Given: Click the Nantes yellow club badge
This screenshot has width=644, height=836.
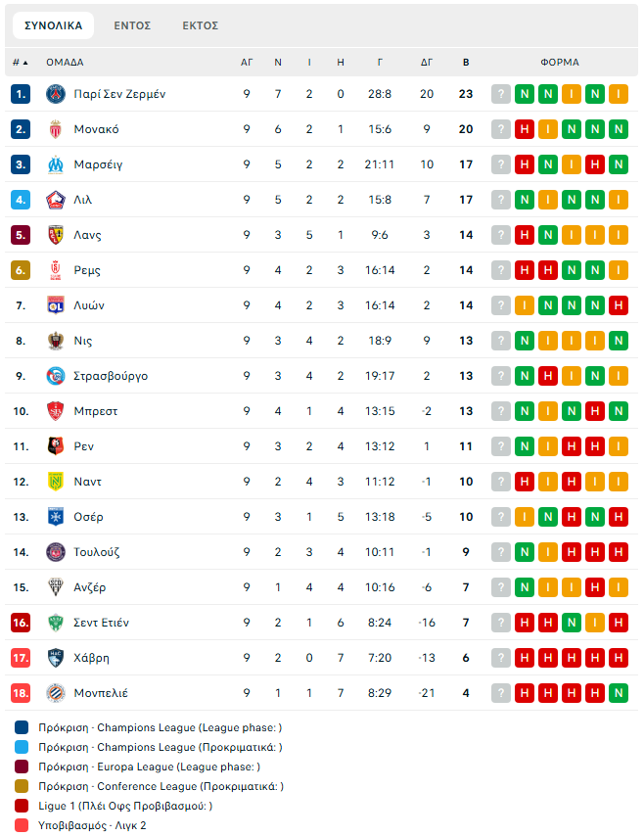Looking at the screenshot, I should pos(55,482).
